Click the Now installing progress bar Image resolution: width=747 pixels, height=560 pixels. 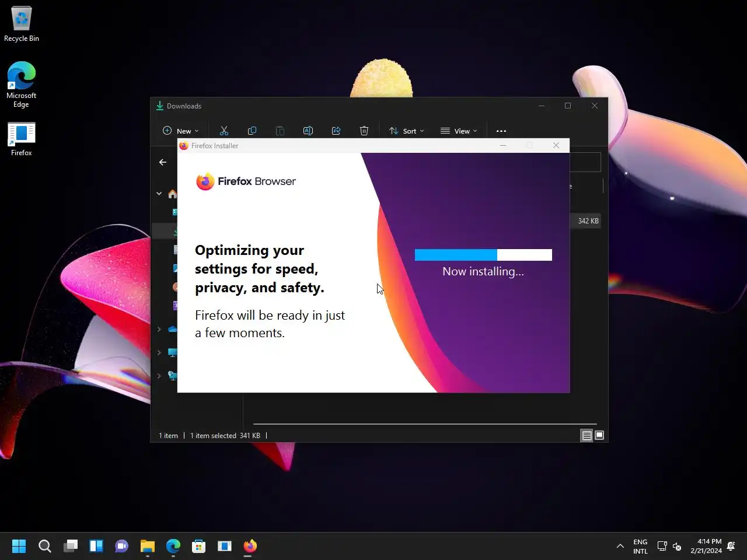[483, 255]
